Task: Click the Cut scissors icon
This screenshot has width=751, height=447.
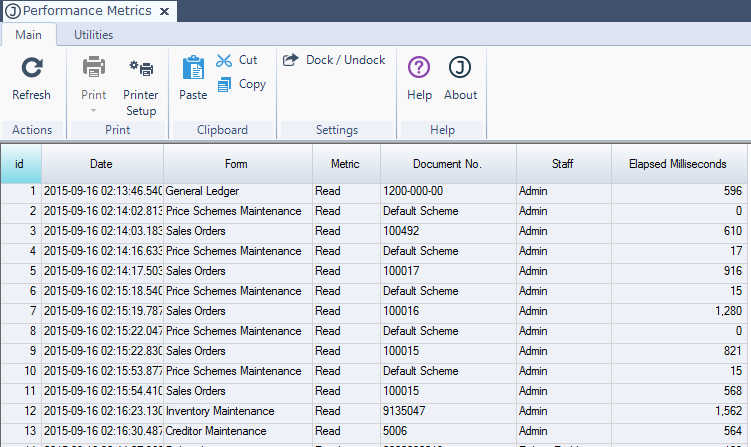Action: pos(224,60)
